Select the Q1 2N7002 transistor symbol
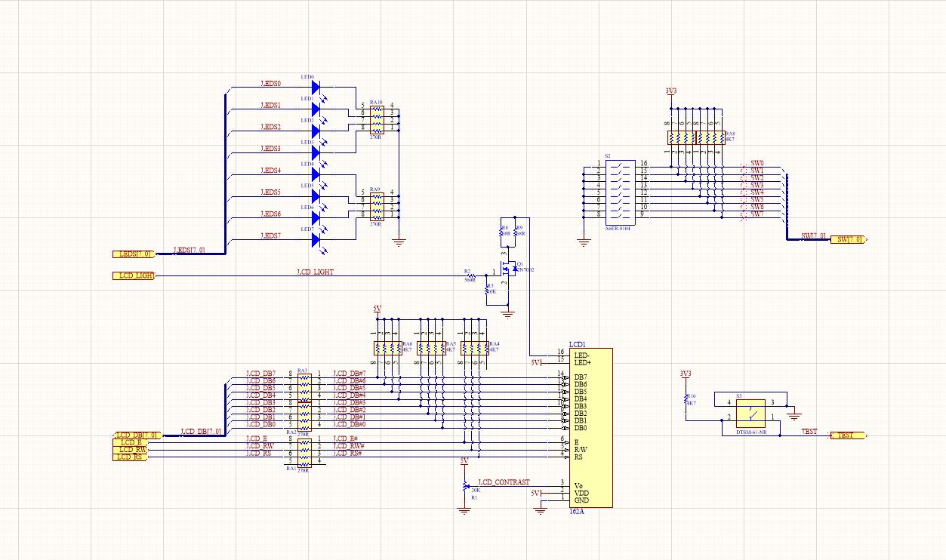 pos(509,268)
